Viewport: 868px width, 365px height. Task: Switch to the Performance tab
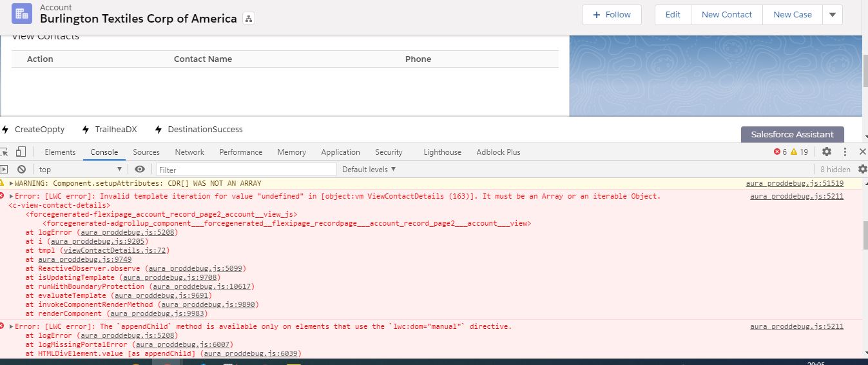pos(241,152)
